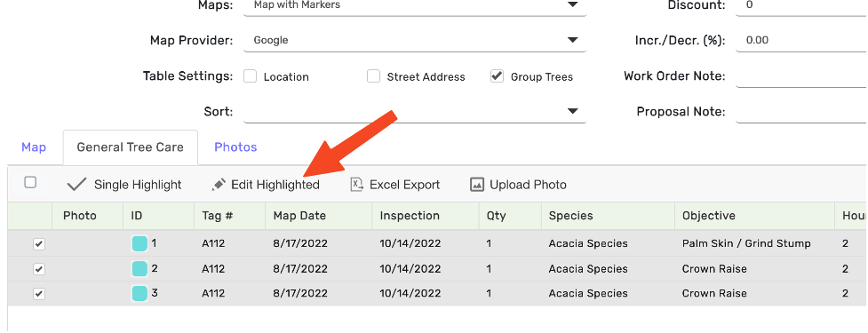
Task: Open the Map Provider dropdown showing Google
Action: click(415, 40)
